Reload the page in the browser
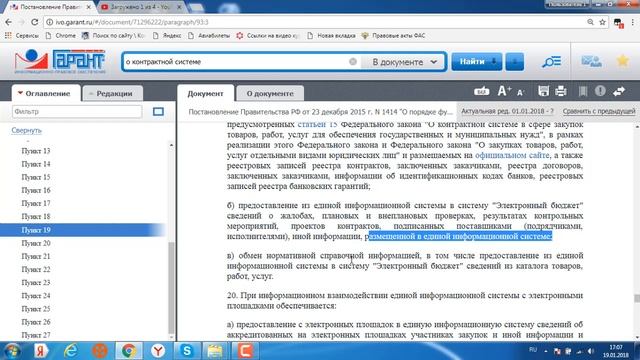This screenshot has height=360, width=640. tap(35, 22)
